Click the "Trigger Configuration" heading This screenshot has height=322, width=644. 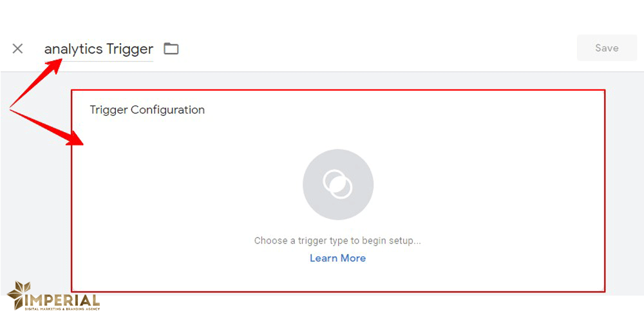tap(147, 109)
